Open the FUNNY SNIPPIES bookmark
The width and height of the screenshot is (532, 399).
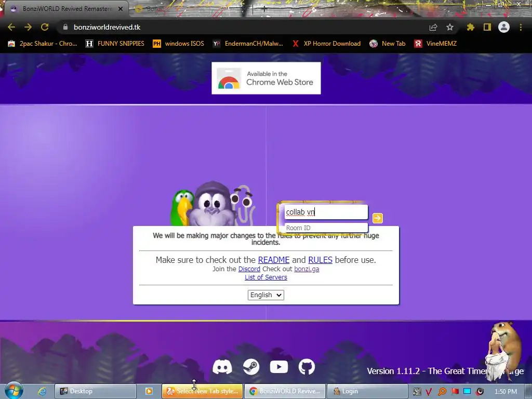(x=115, y=44)
